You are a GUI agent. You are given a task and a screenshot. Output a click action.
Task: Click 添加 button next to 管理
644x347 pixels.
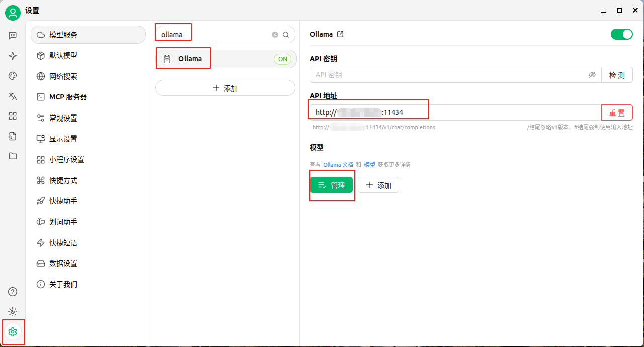pos(379,185)
